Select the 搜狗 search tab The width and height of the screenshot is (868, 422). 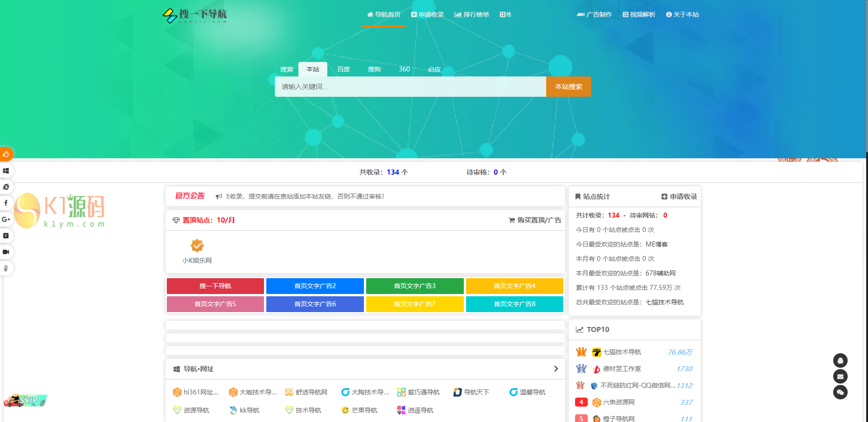374,69
